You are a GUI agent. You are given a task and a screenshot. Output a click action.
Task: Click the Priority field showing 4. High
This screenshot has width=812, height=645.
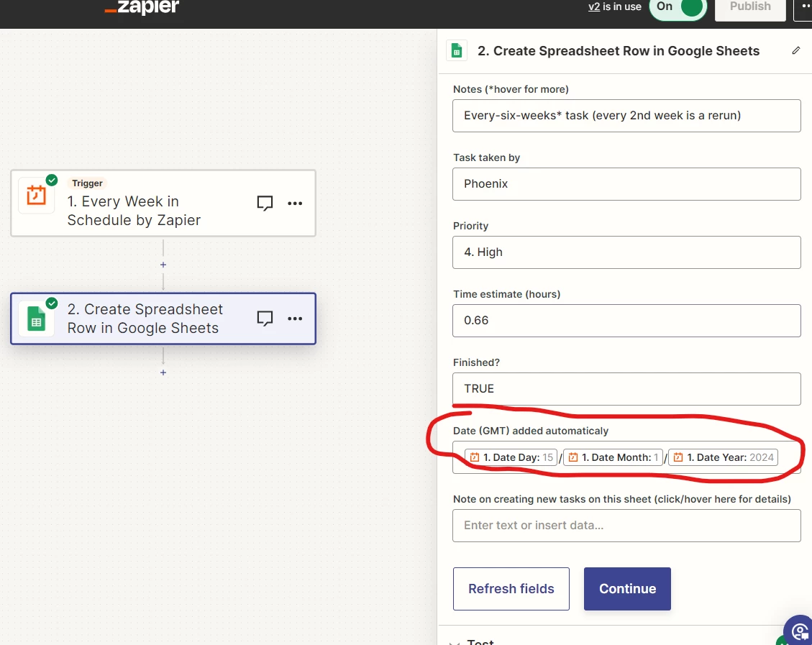626,252
